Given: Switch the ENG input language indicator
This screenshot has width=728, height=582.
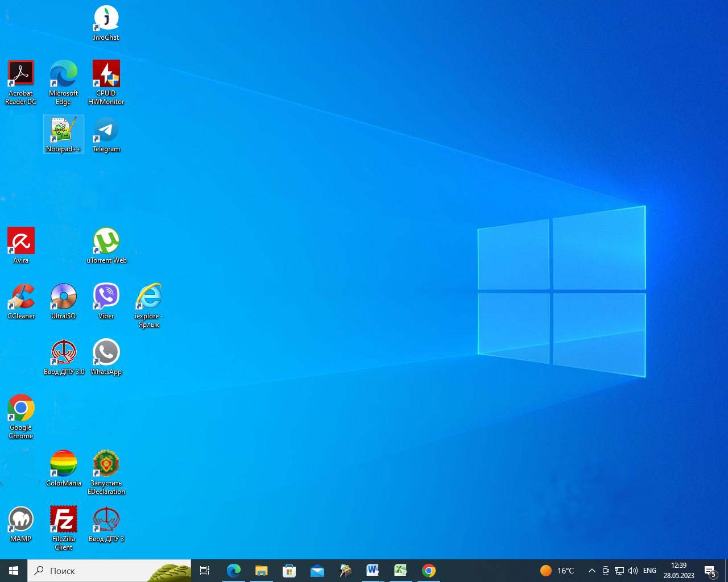Looking at the screenshot, I should point(650,571).
